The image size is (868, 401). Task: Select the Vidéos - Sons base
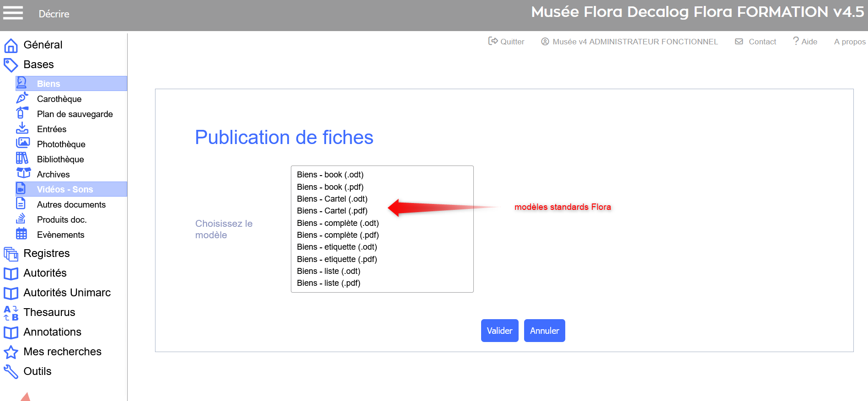71,189
